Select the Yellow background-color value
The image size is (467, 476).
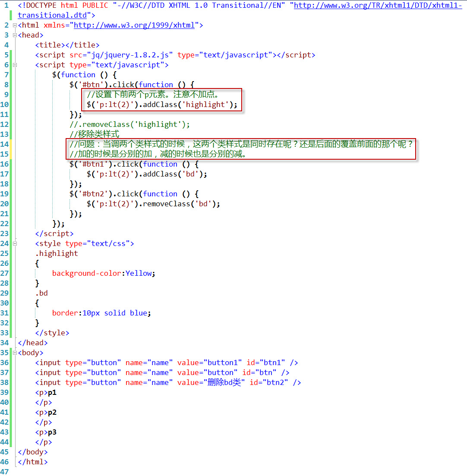point(139,273)
